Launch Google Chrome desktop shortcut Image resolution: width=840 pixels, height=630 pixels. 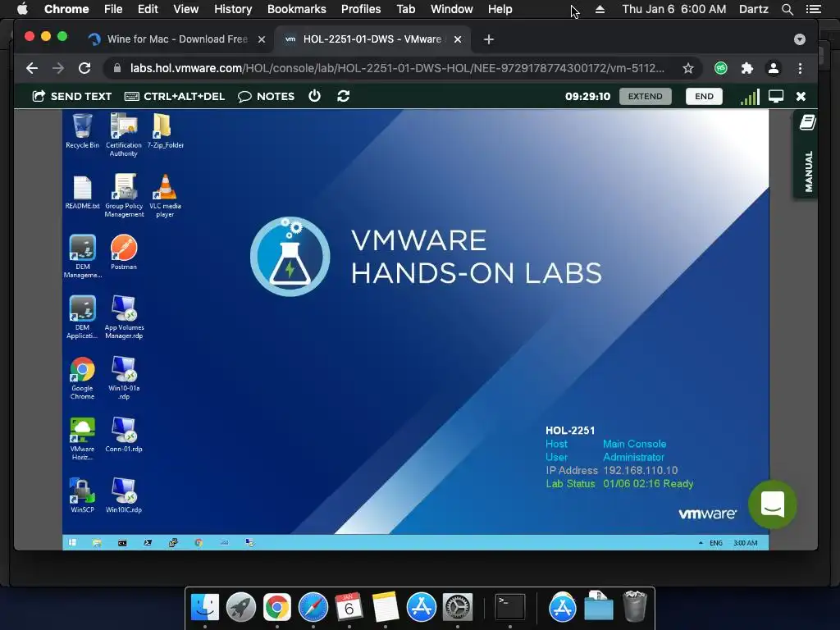[83, 377]
